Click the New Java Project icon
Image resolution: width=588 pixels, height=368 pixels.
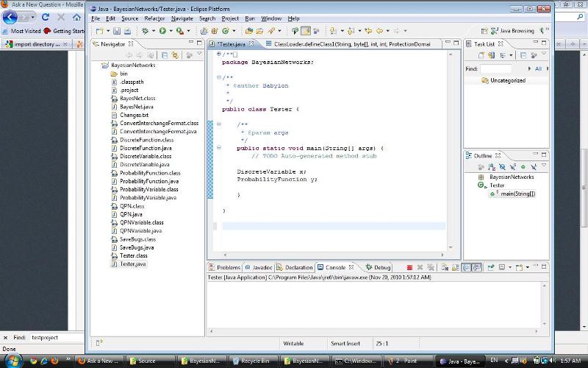coord(204,31)
